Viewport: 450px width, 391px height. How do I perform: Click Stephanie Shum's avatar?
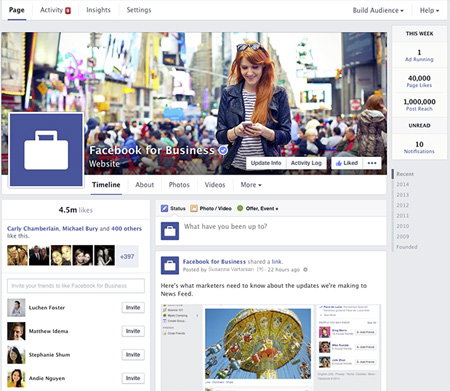pyautogui.click(x=16, y=355)
